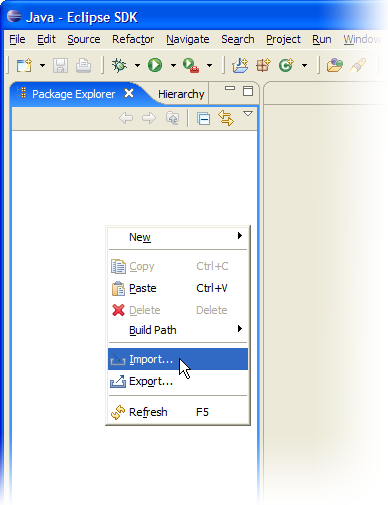Choose Delete in the context menu

coord(178,310)
